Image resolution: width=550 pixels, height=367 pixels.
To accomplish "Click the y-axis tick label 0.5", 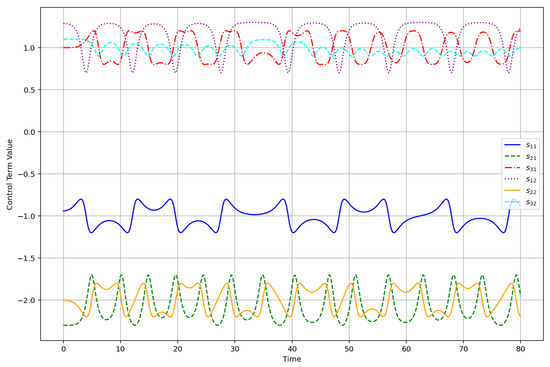I will pyautogui.click(x=29, y=90).
